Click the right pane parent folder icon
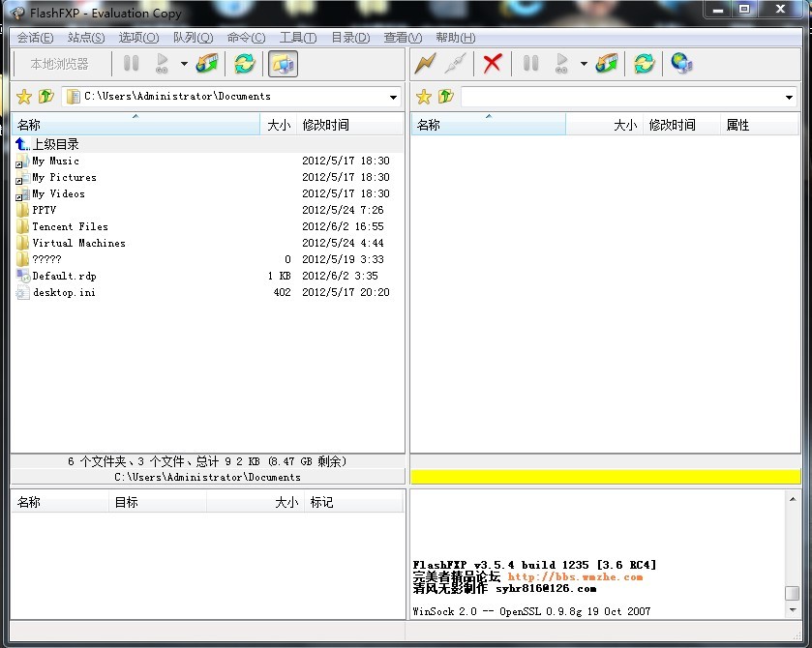The width and height of the screenshot is (812, 648). click(x=445, y=97)
